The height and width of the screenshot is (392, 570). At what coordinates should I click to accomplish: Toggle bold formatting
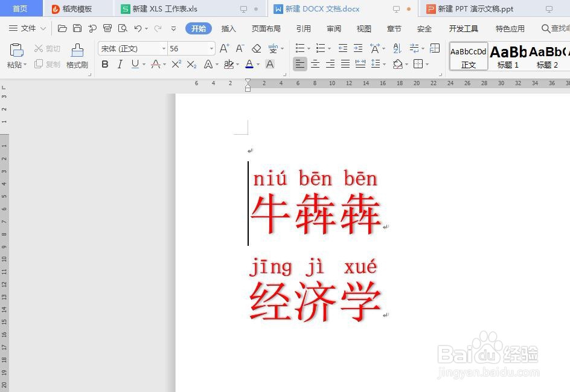pos(105,64)
